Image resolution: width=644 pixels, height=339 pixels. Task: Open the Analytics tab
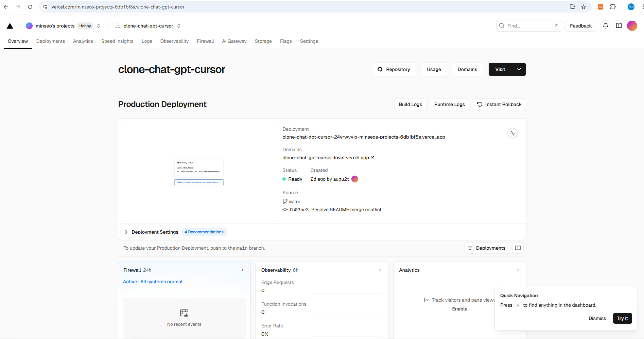tap(83, 41)
